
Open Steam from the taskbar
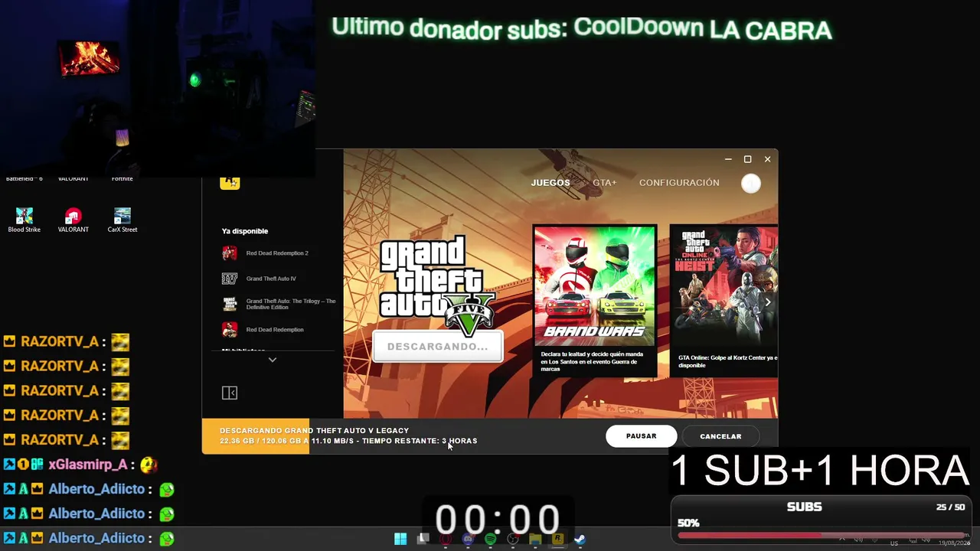click(581, 540)
